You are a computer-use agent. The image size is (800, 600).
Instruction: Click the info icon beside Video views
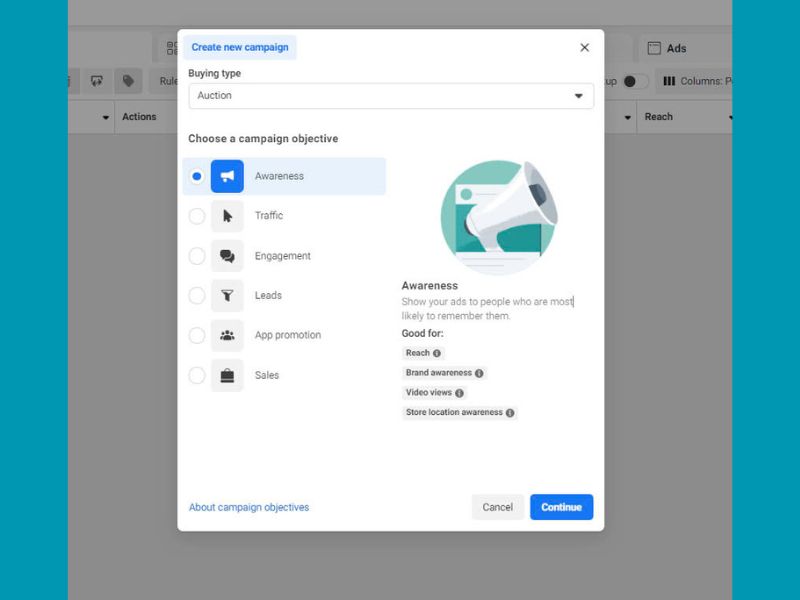tap(459, 393)
